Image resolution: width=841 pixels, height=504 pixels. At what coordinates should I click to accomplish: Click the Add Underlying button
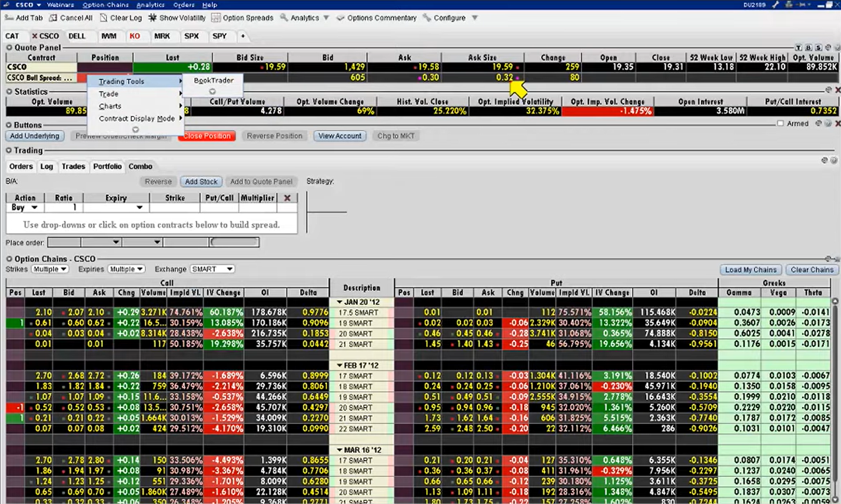(x=35, y=136)
